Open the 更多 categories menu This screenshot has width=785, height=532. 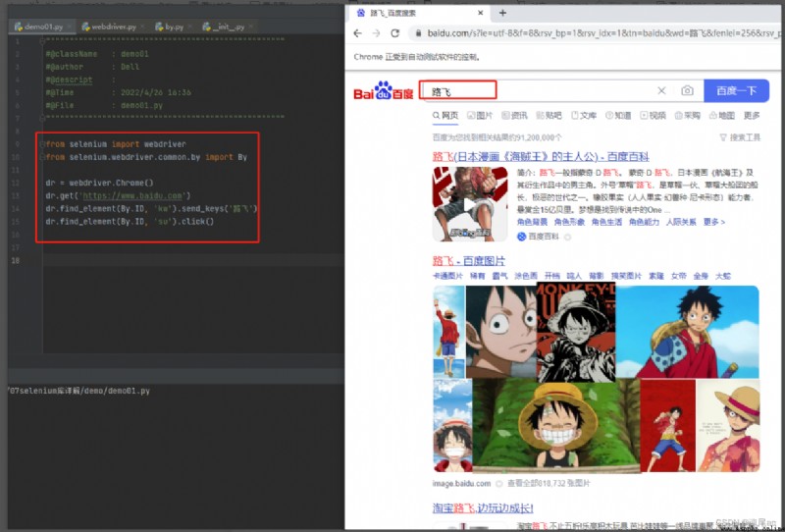pos(752,116)
